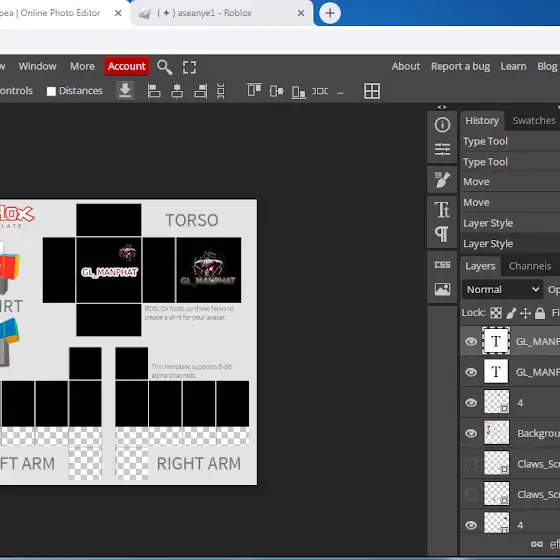Align top edges icon
Screen dimensions: 560x560
click(x=254, y=90)
